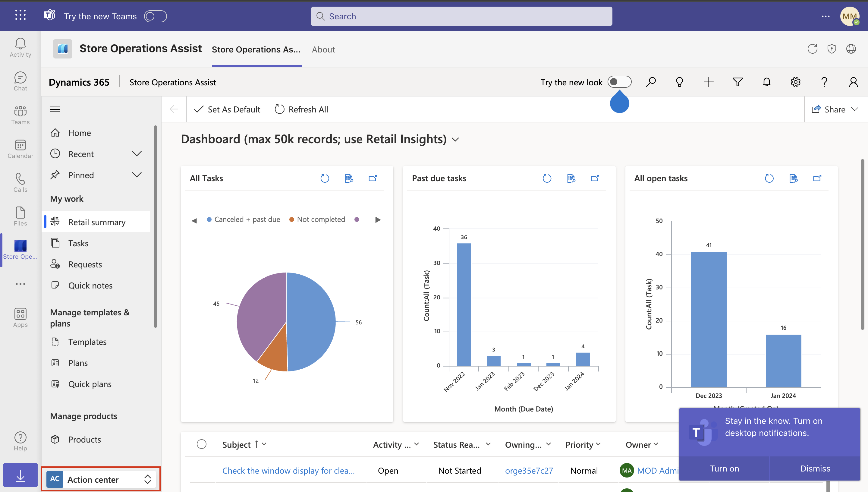Open the Subject column dropdown
This screenshot has height=492, width=868.
coord(264,444)
